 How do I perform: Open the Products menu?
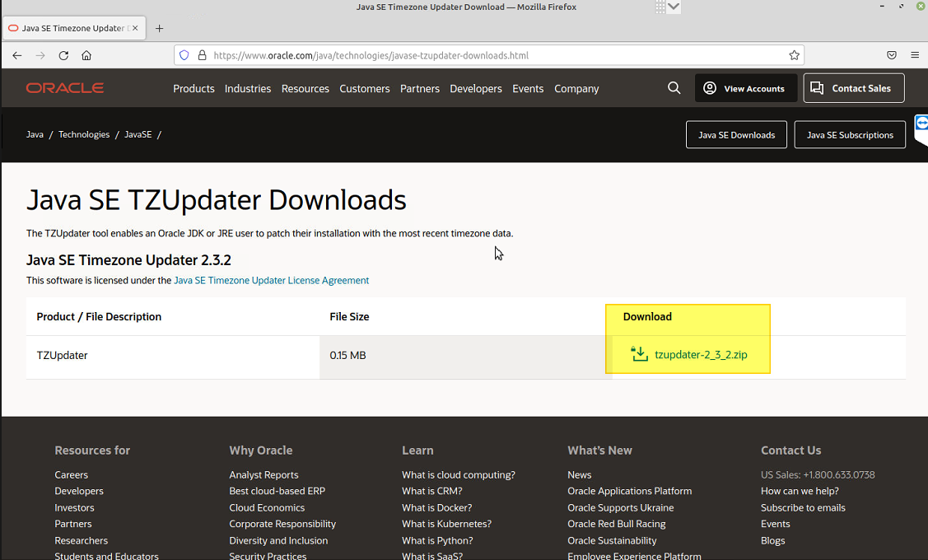pyautogui.click(x=194, y=89)
